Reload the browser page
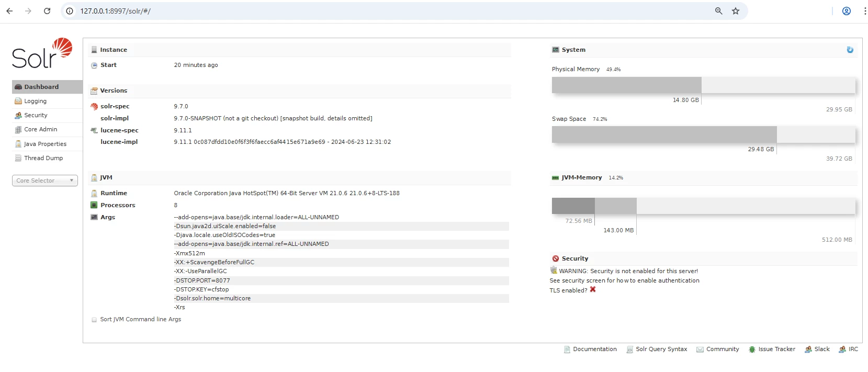 [x=47, y=11]
